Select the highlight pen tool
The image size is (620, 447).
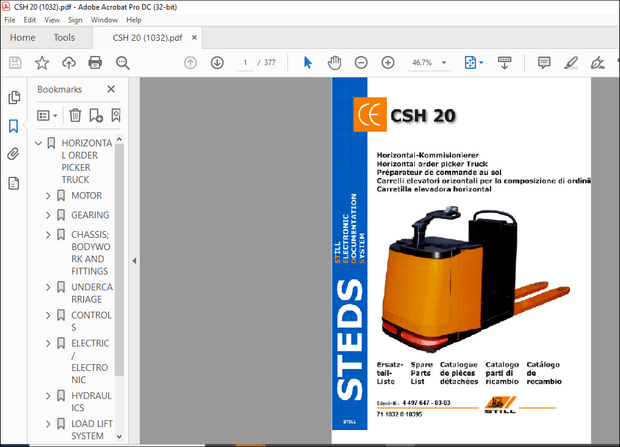[x=571, y=63]
